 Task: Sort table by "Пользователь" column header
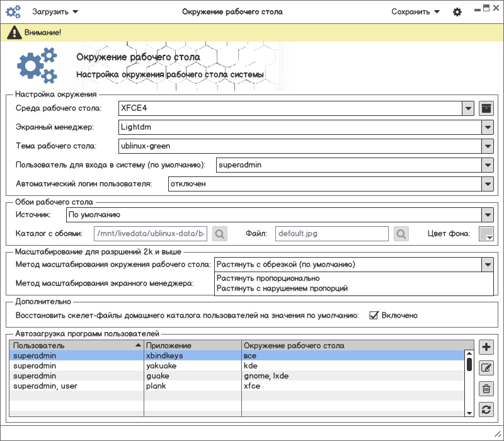click(76, 346)
